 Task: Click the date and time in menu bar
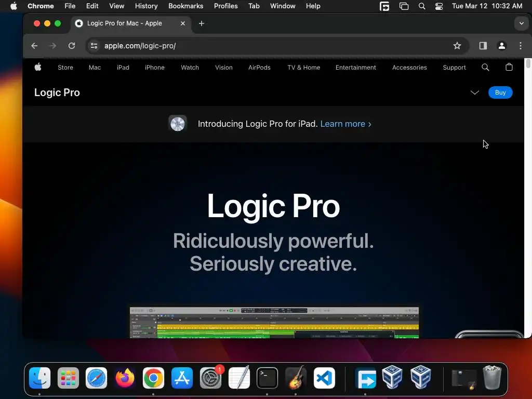[x=487, y=6]
